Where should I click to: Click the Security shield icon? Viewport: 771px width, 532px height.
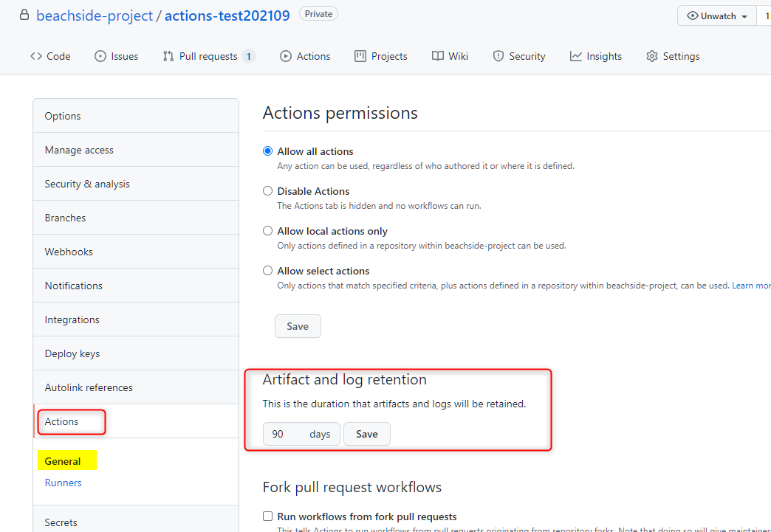(x=498, y=55)
